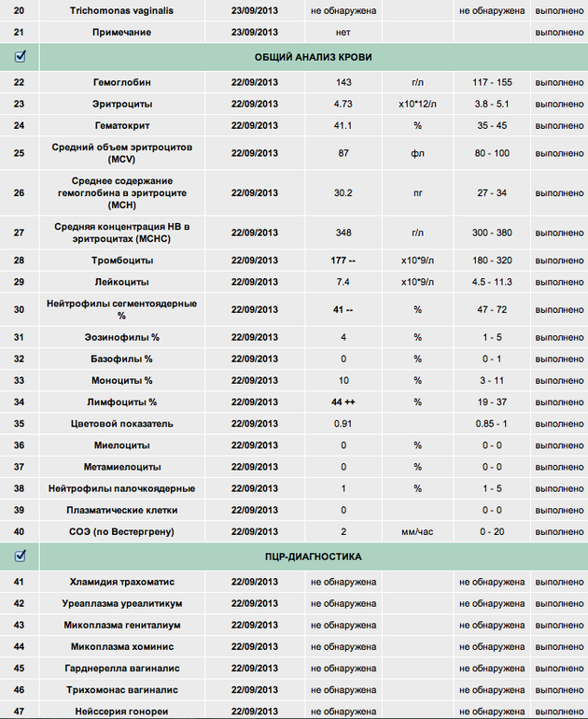This screenshot has height=719, width=588.
Task: Click leukocytes value 7.4
Action: tap(343, 282)
